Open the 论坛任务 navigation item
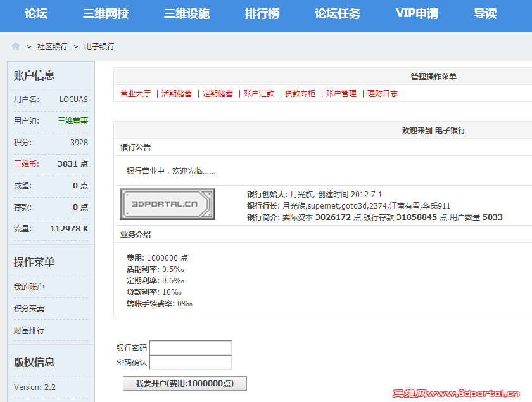 (338, 13)
